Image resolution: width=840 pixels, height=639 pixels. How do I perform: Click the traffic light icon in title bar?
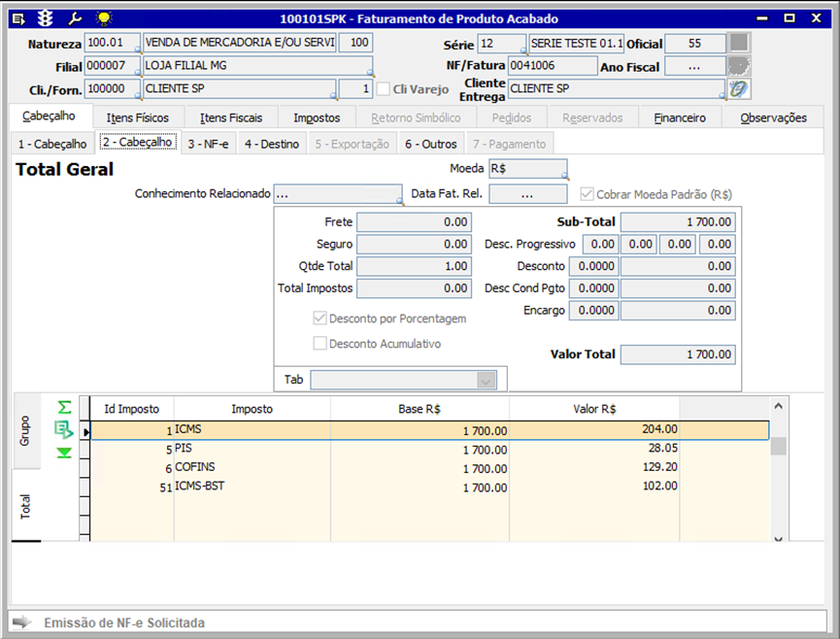[45, 17]
